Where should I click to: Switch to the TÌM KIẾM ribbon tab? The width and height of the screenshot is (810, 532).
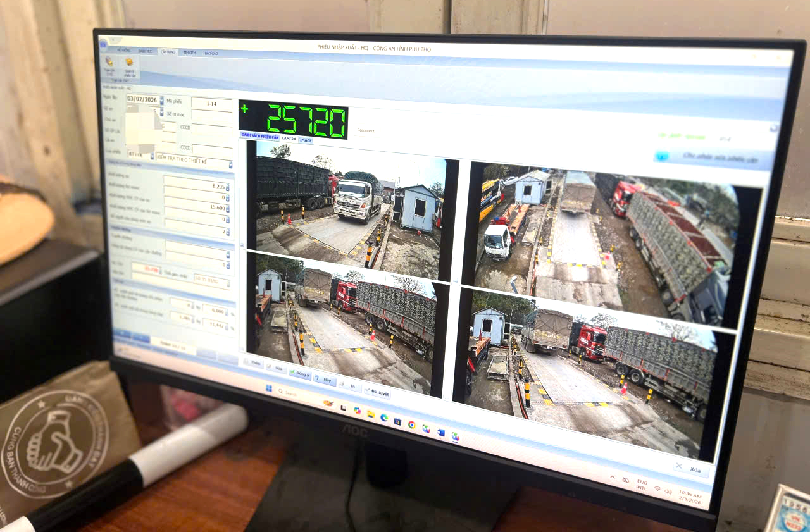pos(189,53)
